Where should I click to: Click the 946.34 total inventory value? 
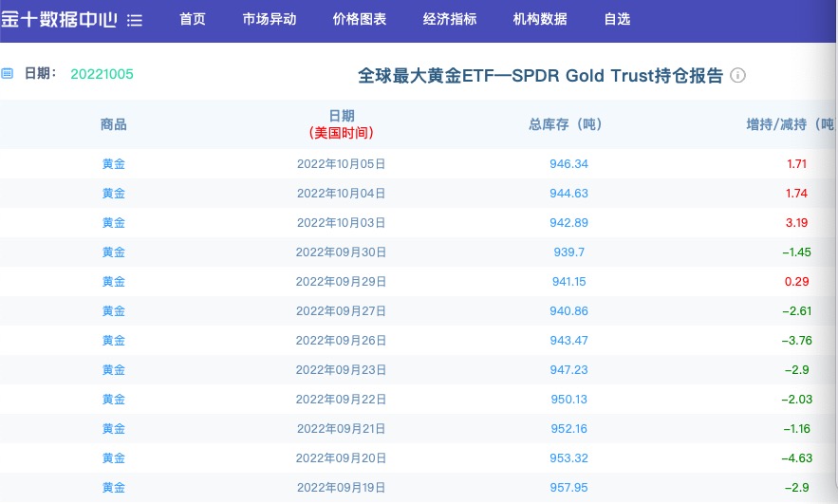point(568,163)
